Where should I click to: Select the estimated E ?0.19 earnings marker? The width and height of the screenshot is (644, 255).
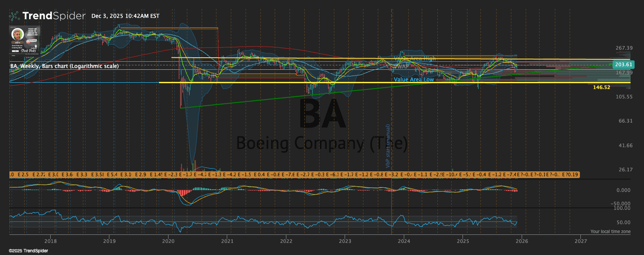pyautogui.click(x=571, y=174)
